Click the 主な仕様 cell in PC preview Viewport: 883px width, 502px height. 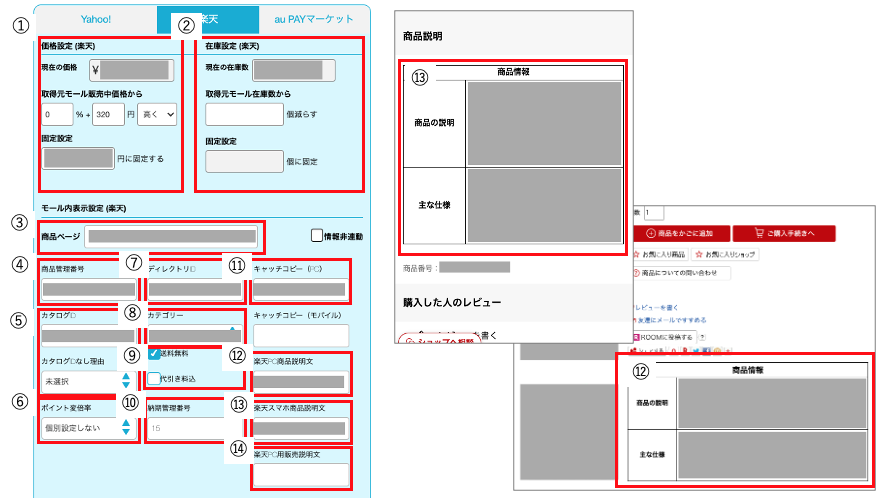pyautogui.click(x=652, y=455)
